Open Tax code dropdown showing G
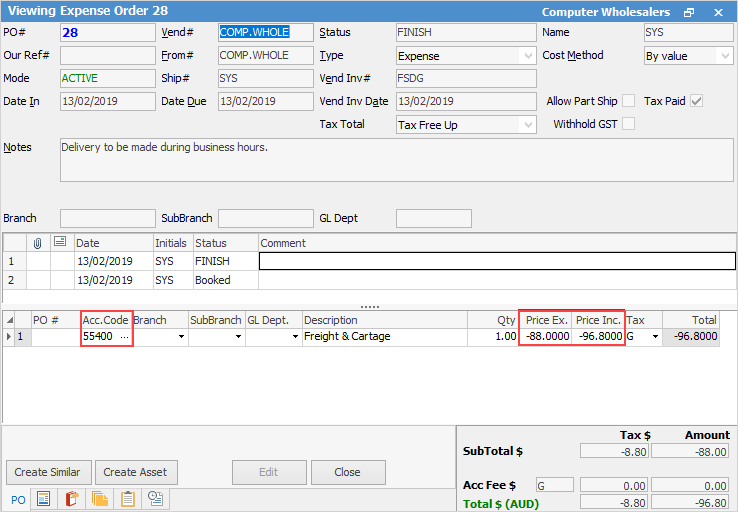Screen dimensions: 738x512 (655, 336)
